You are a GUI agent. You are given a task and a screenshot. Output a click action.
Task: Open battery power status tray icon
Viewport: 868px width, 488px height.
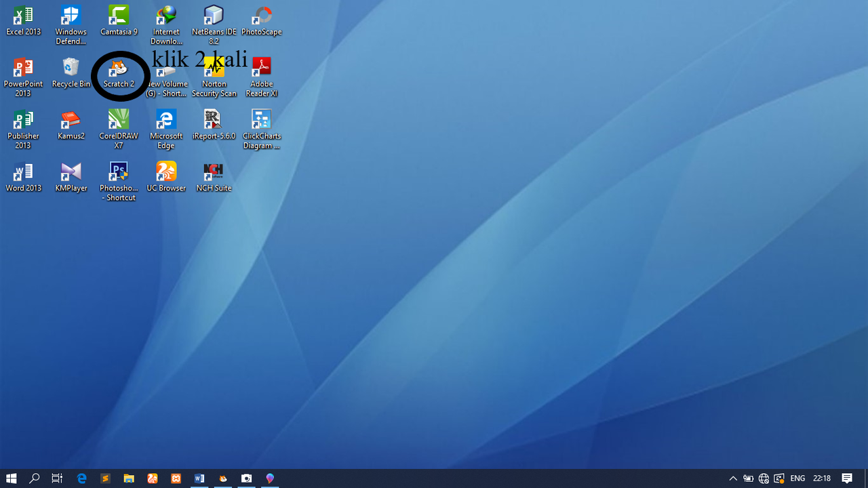(749, 479)
